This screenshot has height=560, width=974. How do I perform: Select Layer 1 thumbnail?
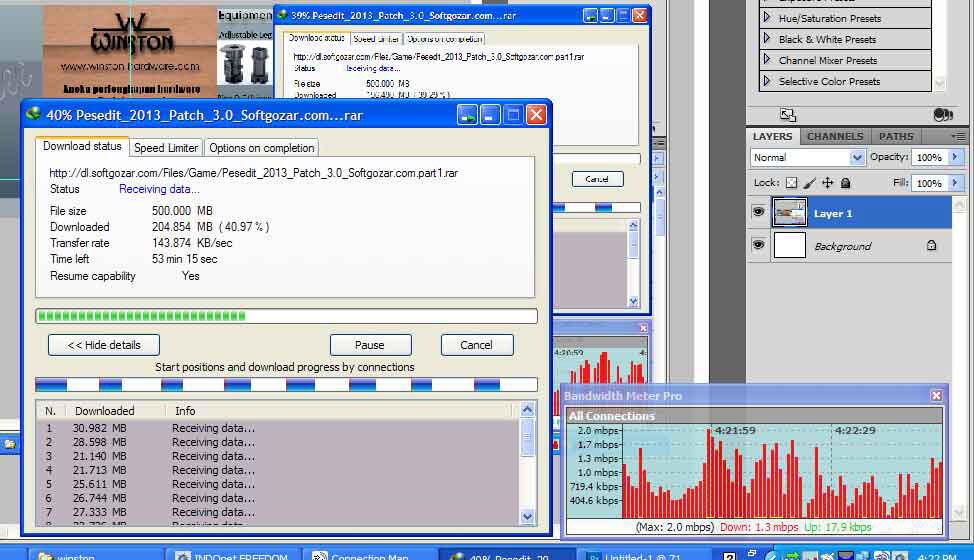click(790, 212)
